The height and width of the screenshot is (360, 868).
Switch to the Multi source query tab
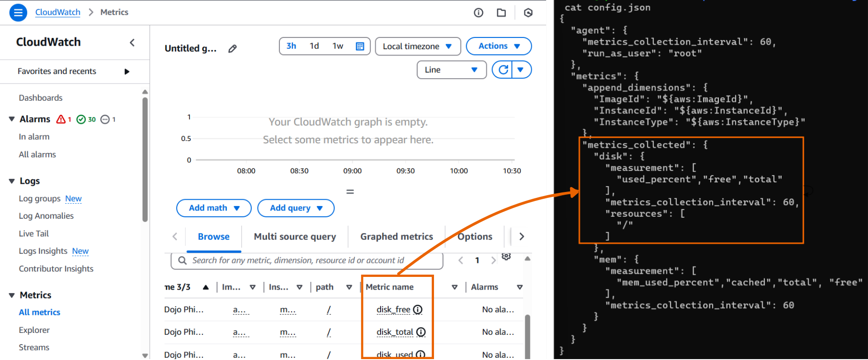pyautogui.click(x=295, y=237)
